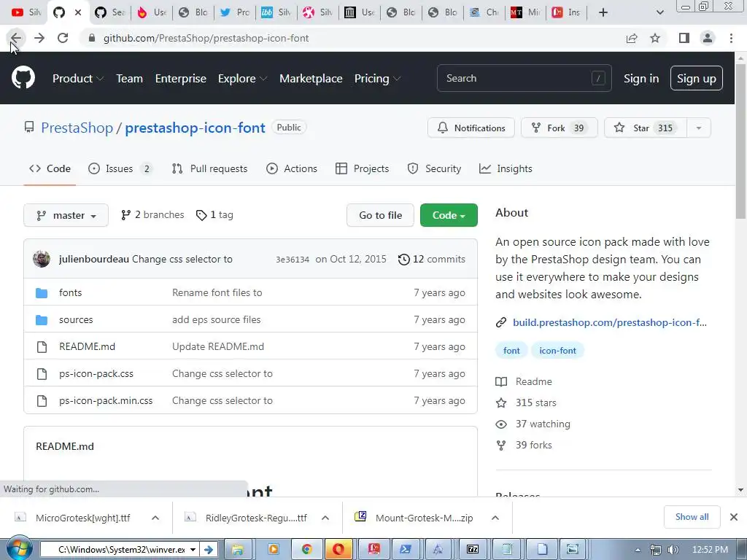
Task: Open the tab search chevron
Action: (659, 12)
